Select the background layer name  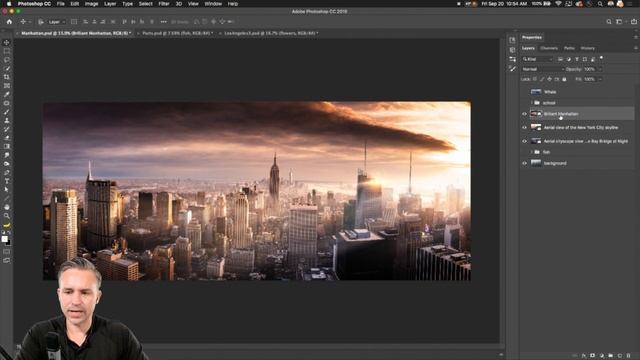[x=555, y=163]
